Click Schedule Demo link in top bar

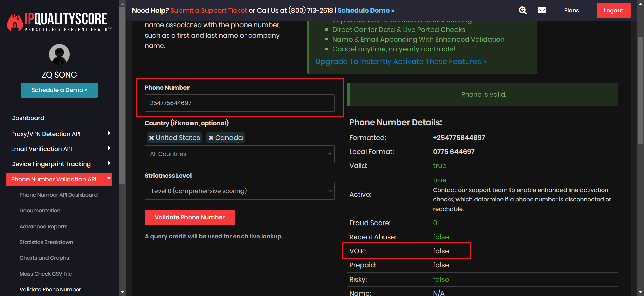tap(366, 10)
